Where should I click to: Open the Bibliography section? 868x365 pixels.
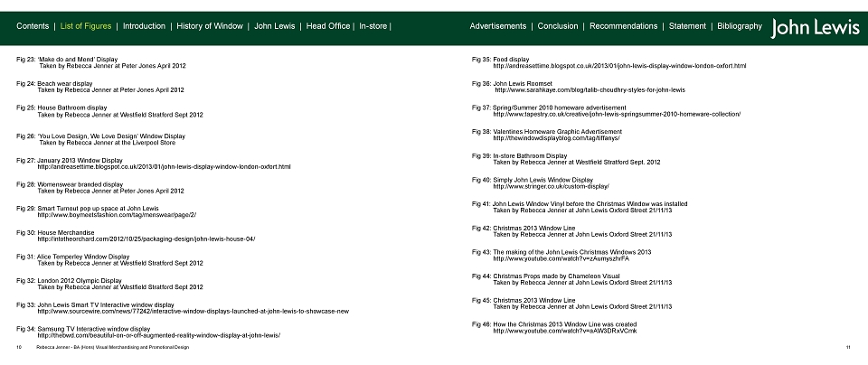pyautogui.click(x=740, y=26)
